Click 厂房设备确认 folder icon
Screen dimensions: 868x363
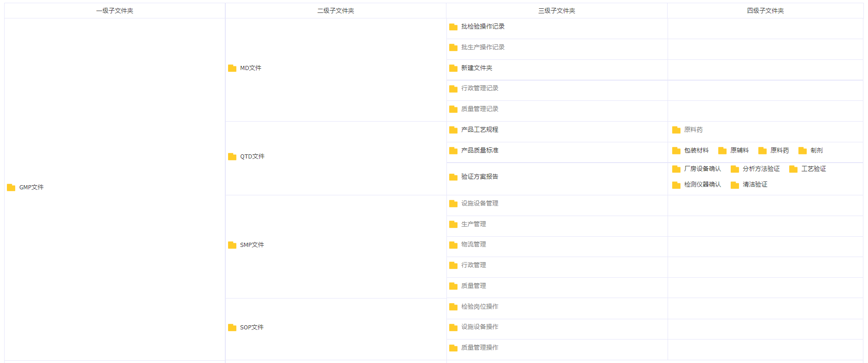[x=676, y=169]
